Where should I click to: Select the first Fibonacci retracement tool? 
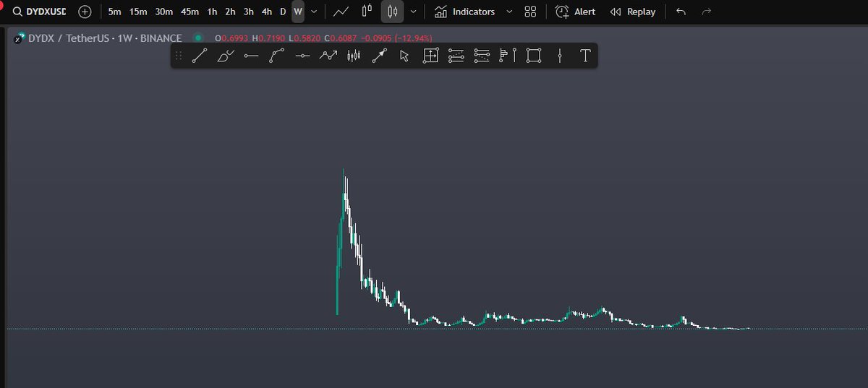(456, 56)
